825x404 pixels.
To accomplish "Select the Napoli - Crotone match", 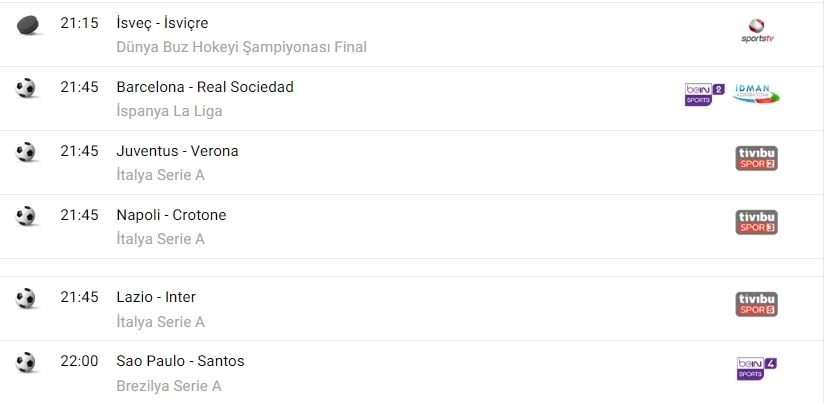I will [171, 215].
